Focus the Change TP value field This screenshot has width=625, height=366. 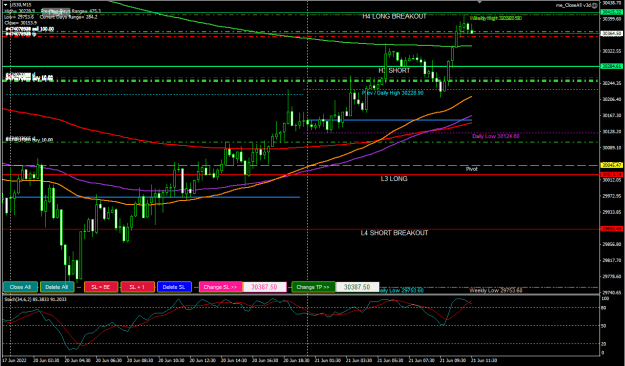click(357, 287)
